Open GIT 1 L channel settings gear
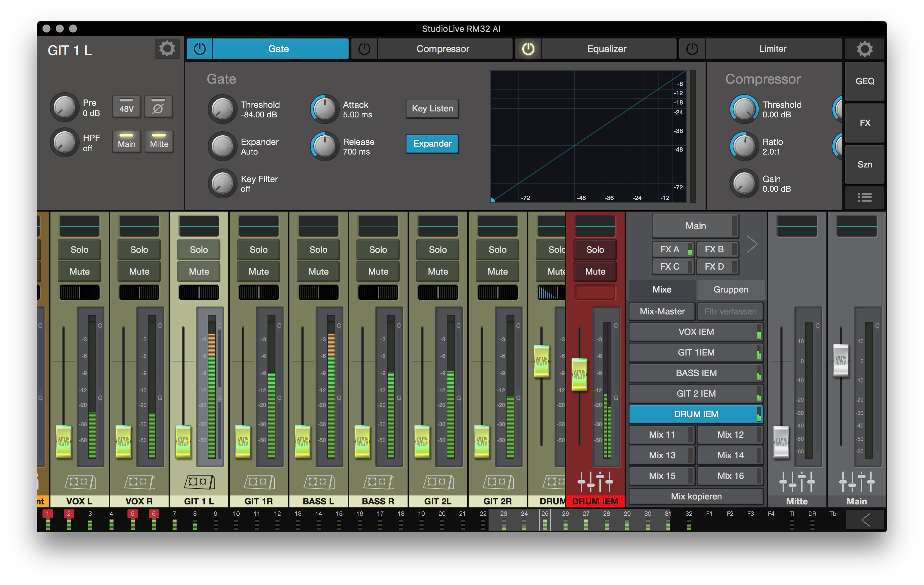The height and width of the screenshot is (585, 924). [x=167, y=49]
